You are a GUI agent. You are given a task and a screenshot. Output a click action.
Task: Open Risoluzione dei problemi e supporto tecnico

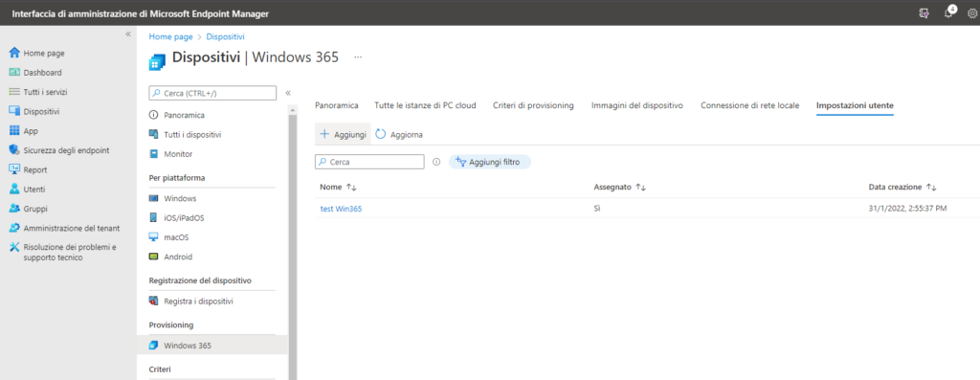coord(62,252)
